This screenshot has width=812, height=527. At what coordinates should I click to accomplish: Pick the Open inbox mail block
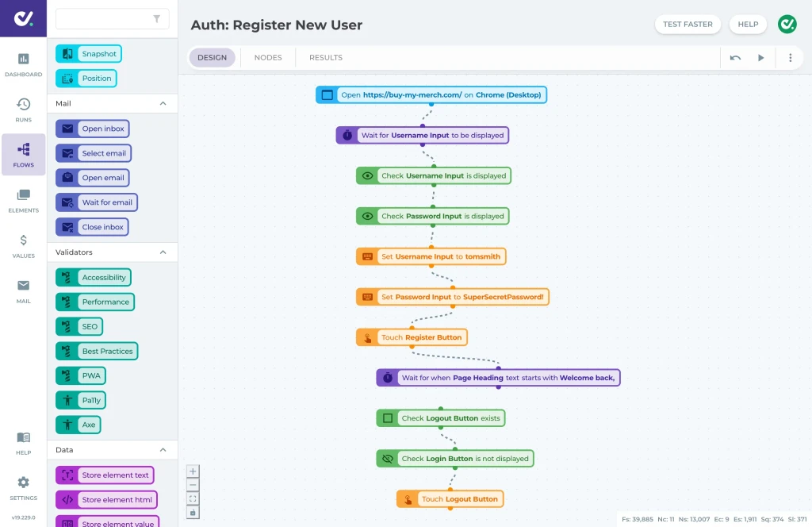pos(93,129)
